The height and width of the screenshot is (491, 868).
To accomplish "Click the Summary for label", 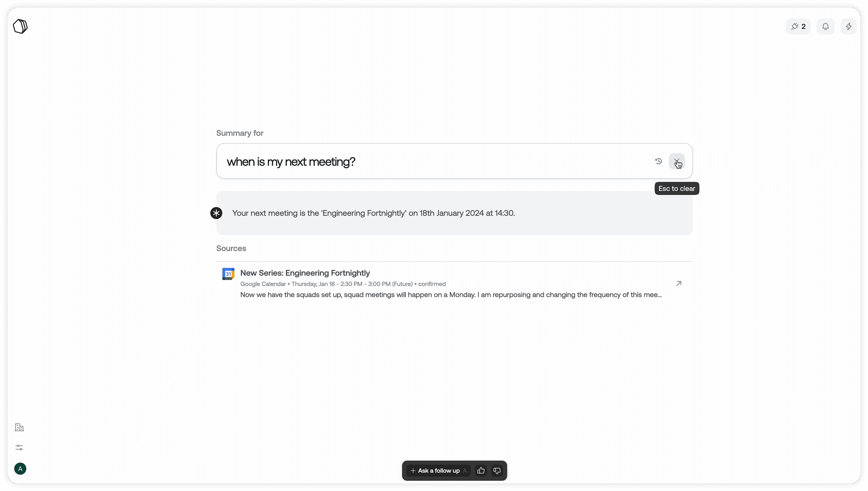I will (x=240, y=133).
